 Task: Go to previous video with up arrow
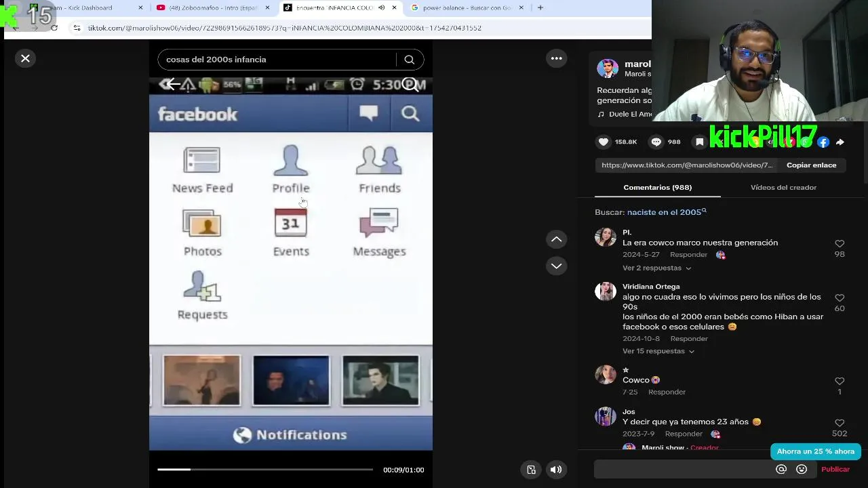[x=556, y=239]
